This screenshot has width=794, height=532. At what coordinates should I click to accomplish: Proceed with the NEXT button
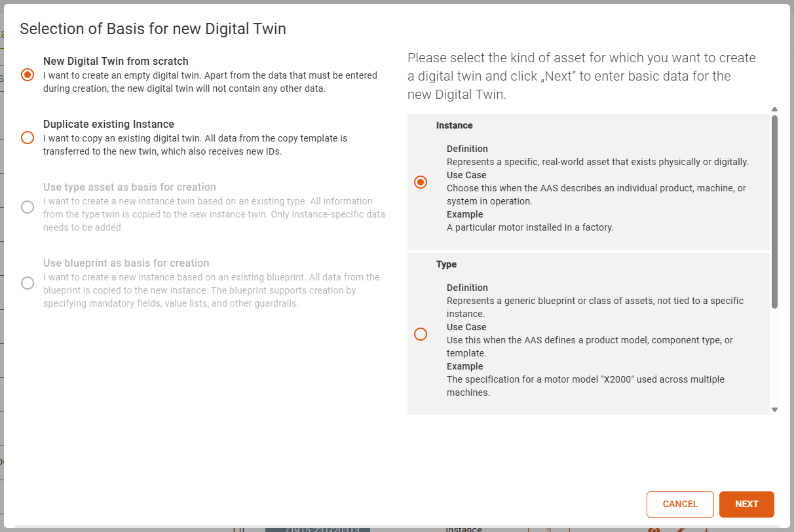point(746,504)
